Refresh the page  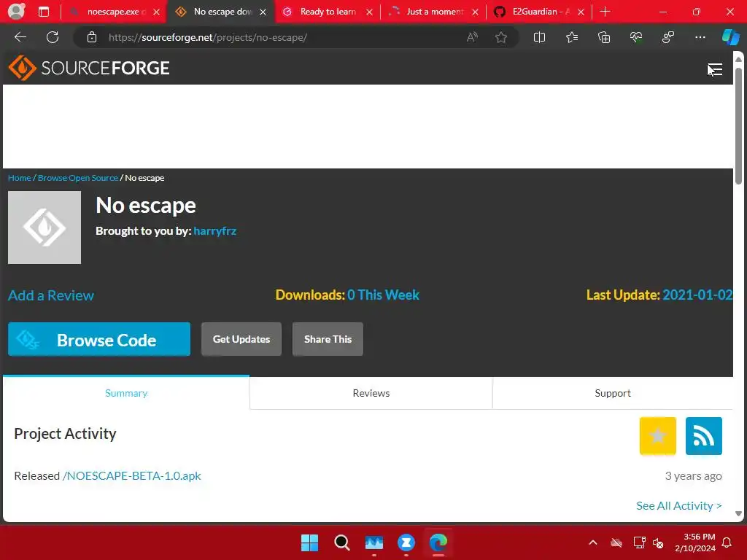tap(53, 37)
